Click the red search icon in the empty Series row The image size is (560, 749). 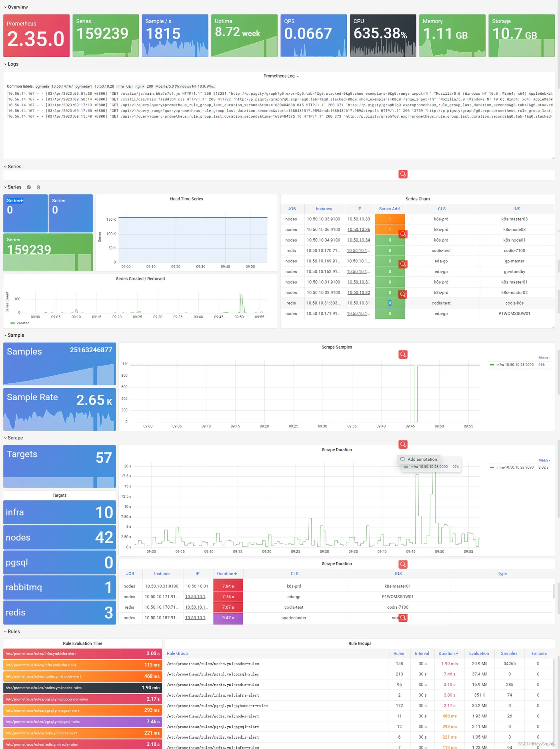(x=403, y=174)
